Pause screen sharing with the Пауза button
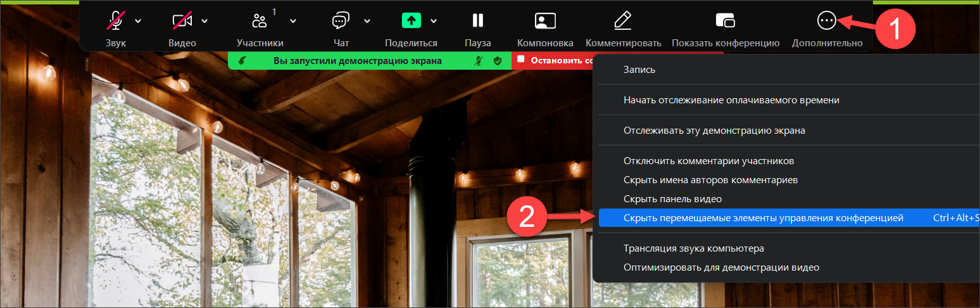The image size is (980, 308). coord(477,22)
